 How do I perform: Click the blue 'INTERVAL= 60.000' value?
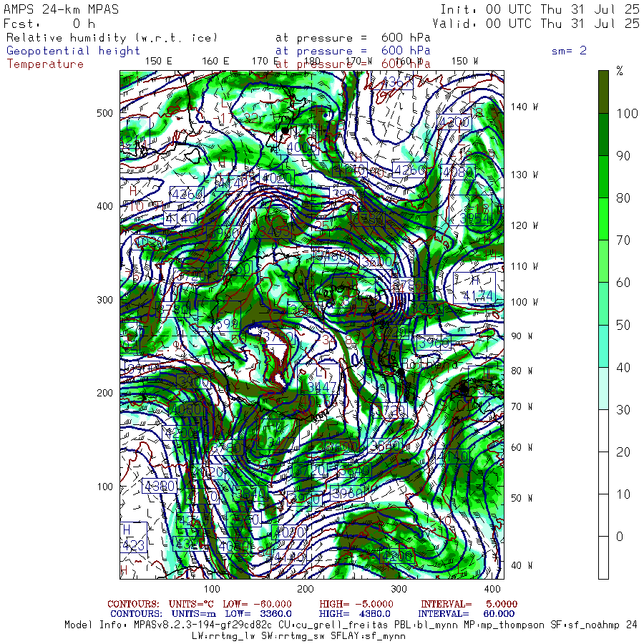click(x=466, y=614)
